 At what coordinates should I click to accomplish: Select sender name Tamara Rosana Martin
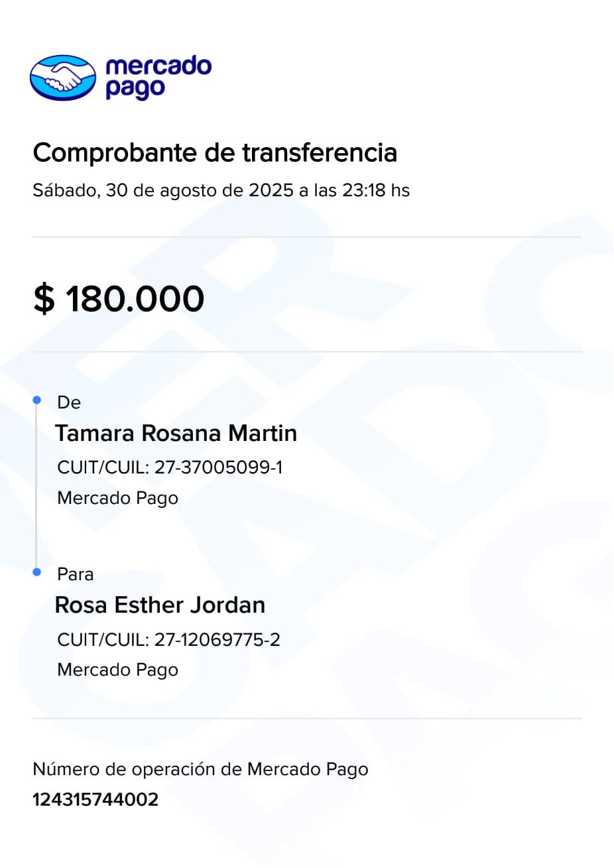point(176,433)
